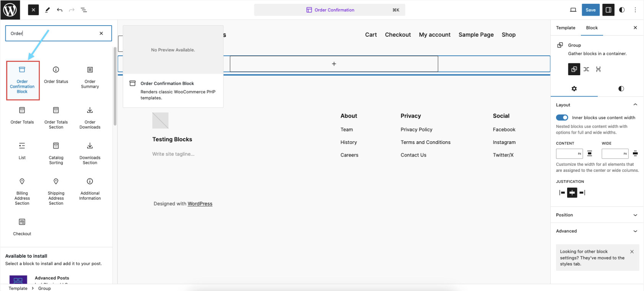Justify items right
This screenshot has width=644, height=291.
click(x=582, y=192)
